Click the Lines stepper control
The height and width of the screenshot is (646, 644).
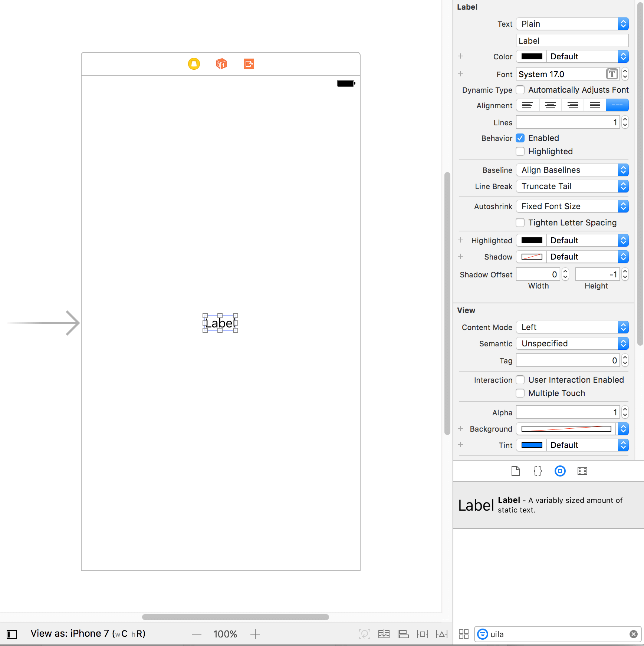[625, 122]
